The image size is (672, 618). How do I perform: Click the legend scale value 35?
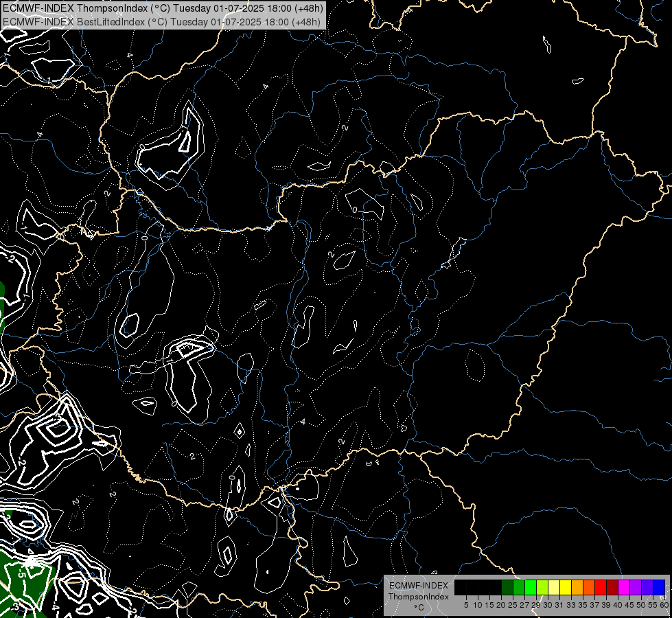[583, 605]
